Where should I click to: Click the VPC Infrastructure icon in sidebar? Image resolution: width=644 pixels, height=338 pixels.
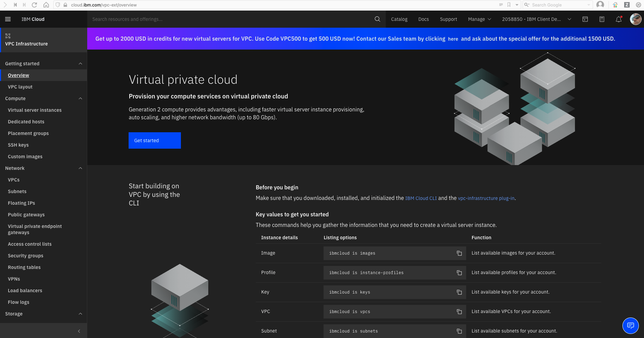[8, 36]
